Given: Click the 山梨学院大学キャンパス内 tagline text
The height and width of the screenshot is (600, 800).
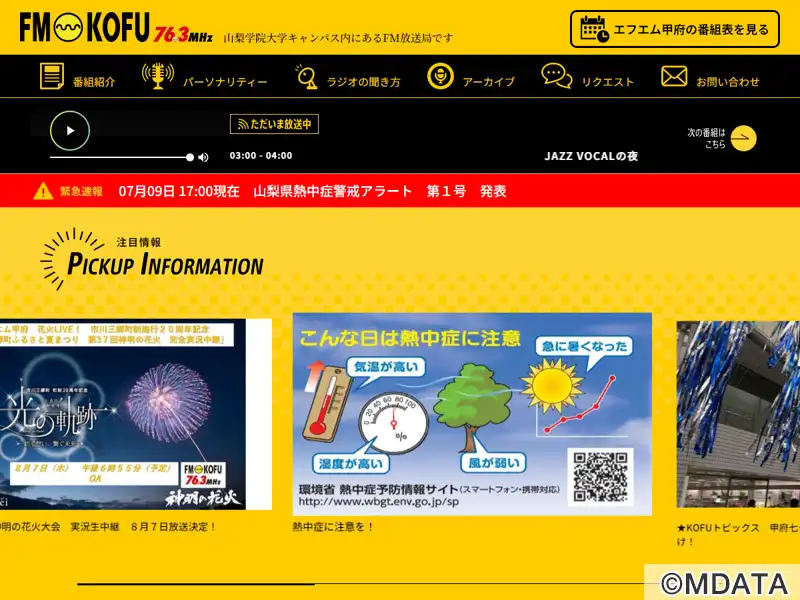Looking at the screenshot, I should coord(338,38).
